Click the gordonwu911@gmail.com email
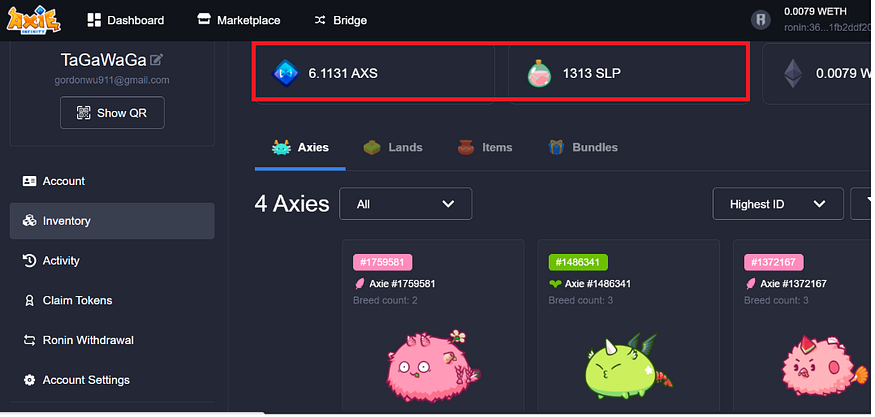This screenshot has width=875, height=417. pos(112,80)
